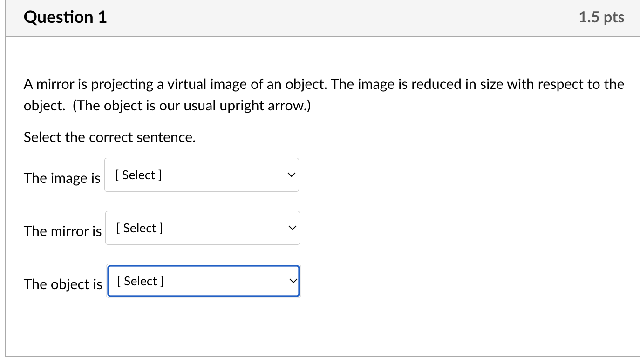Click the "The object is" label

[x=63, y=284]
